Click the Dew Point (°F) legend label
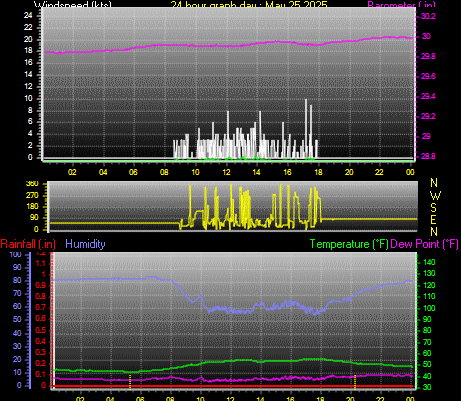Viewport: 461px width, 401px height. (424, 244)
